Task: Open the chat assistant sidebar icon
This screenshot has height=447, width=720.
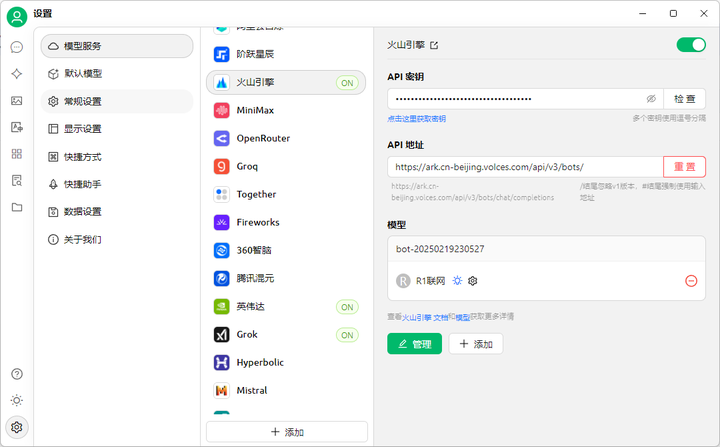Action: coord(17,47)
